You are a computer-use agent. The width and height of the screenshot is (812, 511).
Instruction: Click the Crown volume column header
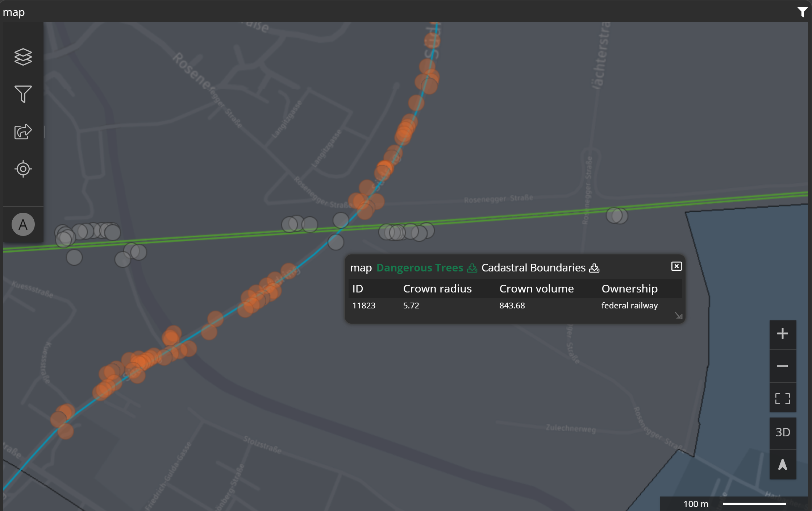pyautogui.click(x=536, y=289)
